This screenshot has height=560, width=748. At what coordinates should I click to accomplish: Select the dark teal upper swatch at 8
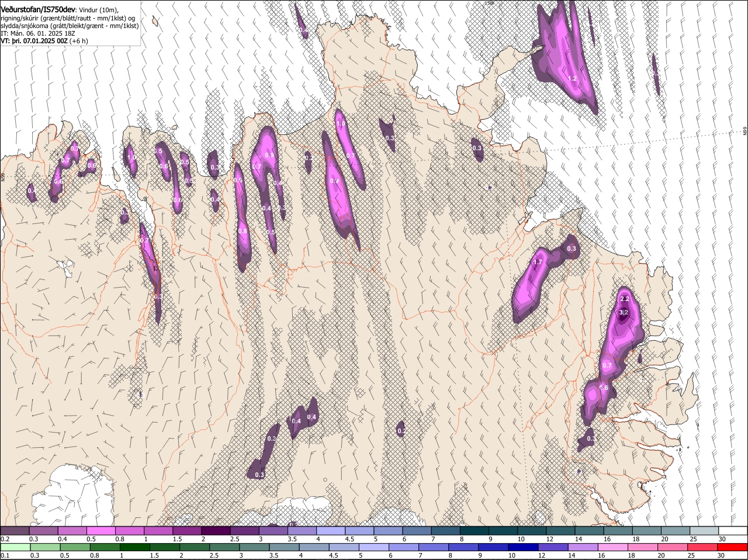pos(475,530)
